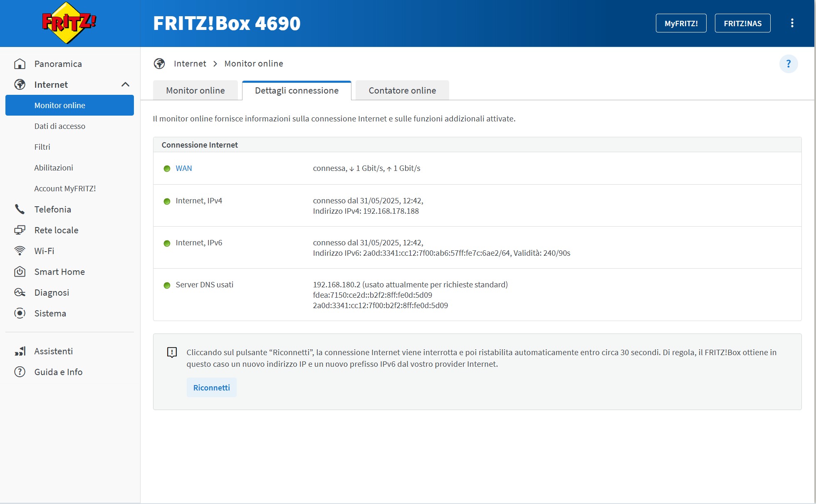Click DNS entry fdea:7150:ce2d::b2f2:8ff:fe0d:5d09
This screenshot has width=816, height=504.
click(x=372, y=295)
